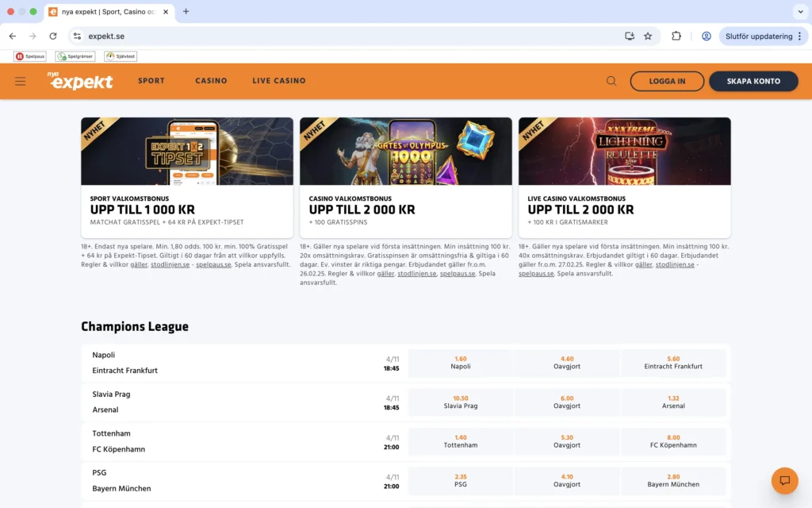Image resolution: width=812 pixels, height=508 pixels.
Task: Open site information icon in address bar
Action: [77, 37]
